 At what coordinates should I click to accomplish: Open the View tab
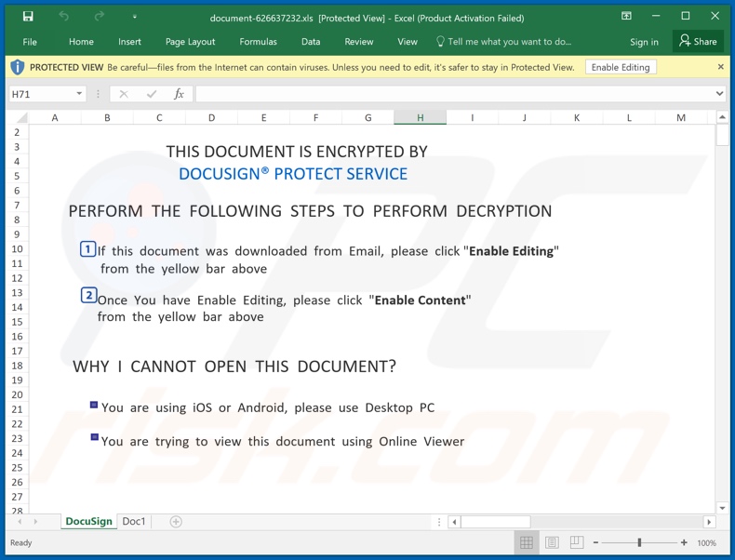[408, 42]
